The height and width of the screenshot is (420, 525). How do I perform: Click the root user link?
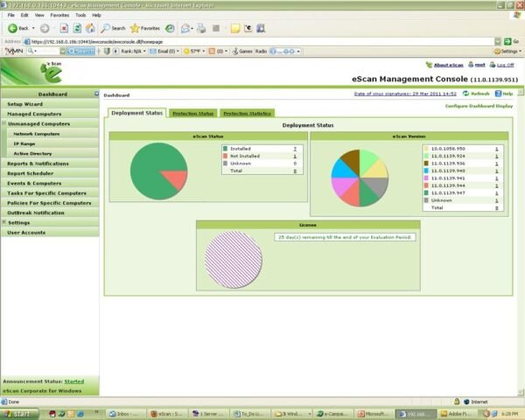tap(479, 65)
